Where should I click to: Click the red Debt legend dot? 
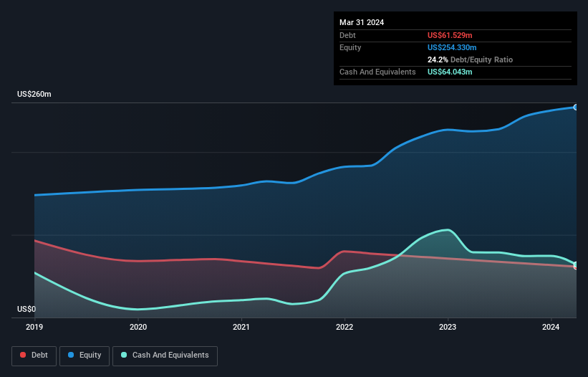pos(23,355)
